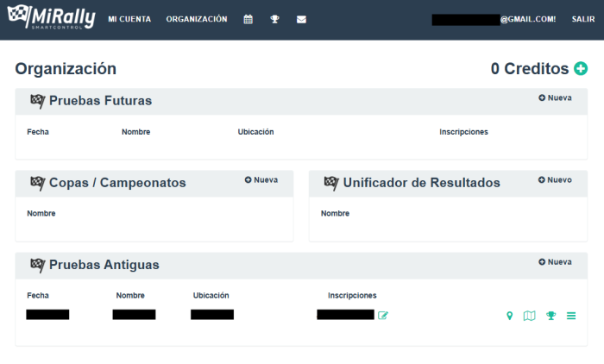Add Nueva in Pruebas Antiguas
The width and height of the screenshot is (604, 364).
click(x=555, y=261)
